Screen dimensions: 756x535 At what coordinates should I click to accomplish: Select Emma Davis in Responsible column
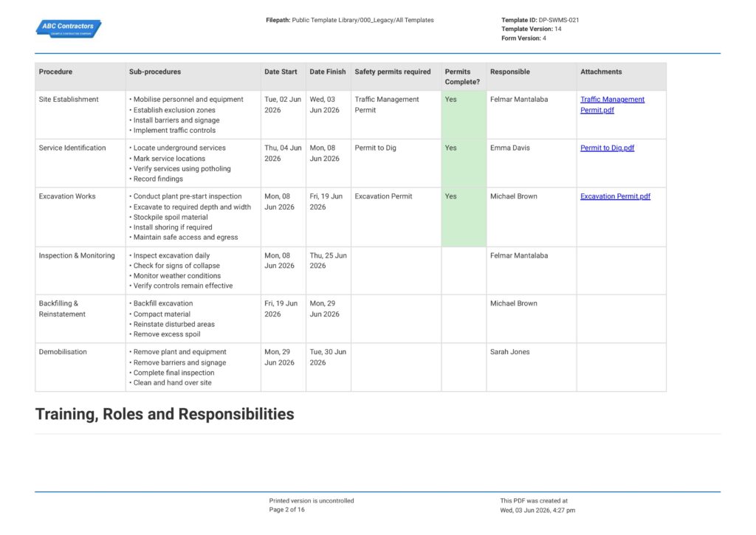pyautogui.click(x=509, y=148)
